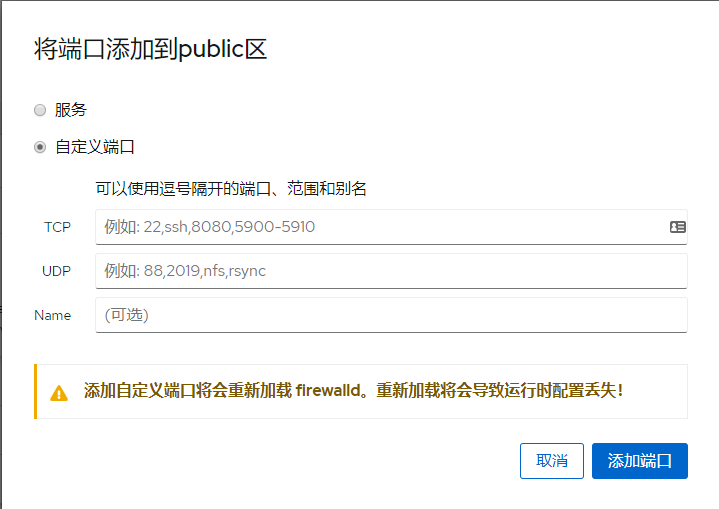Click the TCP field label
The height and width of the screenshot is (509, 719).
(57, 227)
